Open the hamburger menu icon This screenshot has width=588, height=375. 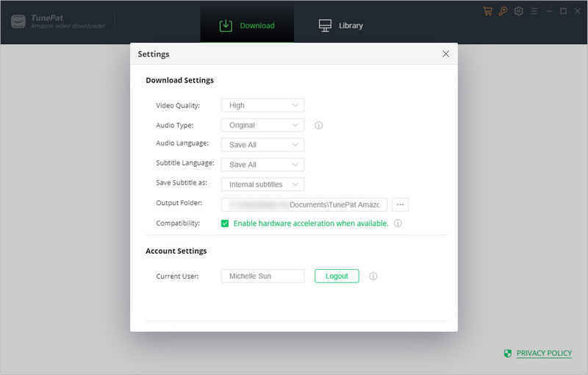coord(534,11)
